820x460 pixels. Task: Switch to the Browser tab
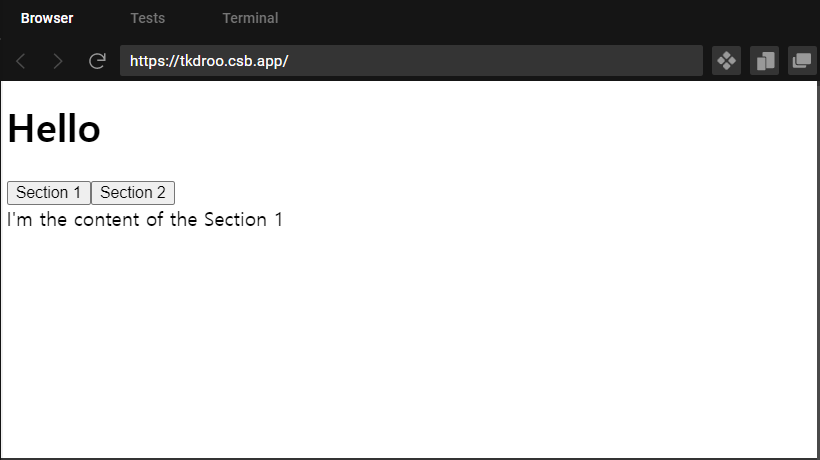(47, 18)
